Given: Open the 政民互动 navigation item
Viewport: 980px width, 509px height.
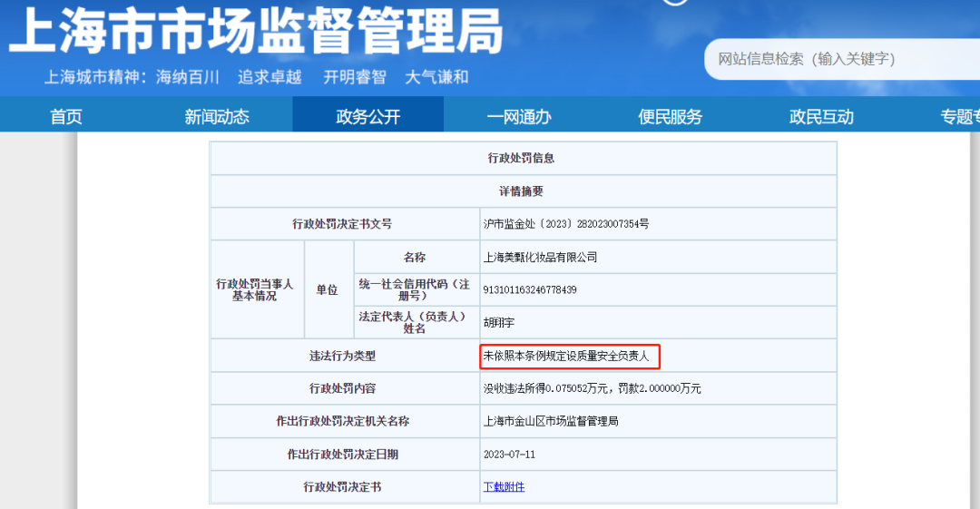Looking at the screenshot, I should click(x=821, y=116).
